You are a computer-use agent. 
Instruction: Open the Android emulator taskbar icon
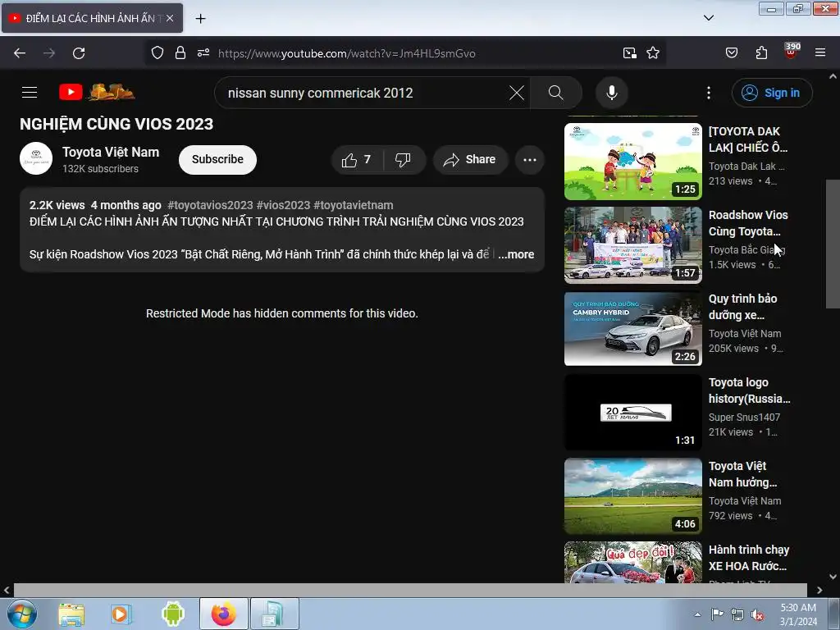click(x=172, y=614)
